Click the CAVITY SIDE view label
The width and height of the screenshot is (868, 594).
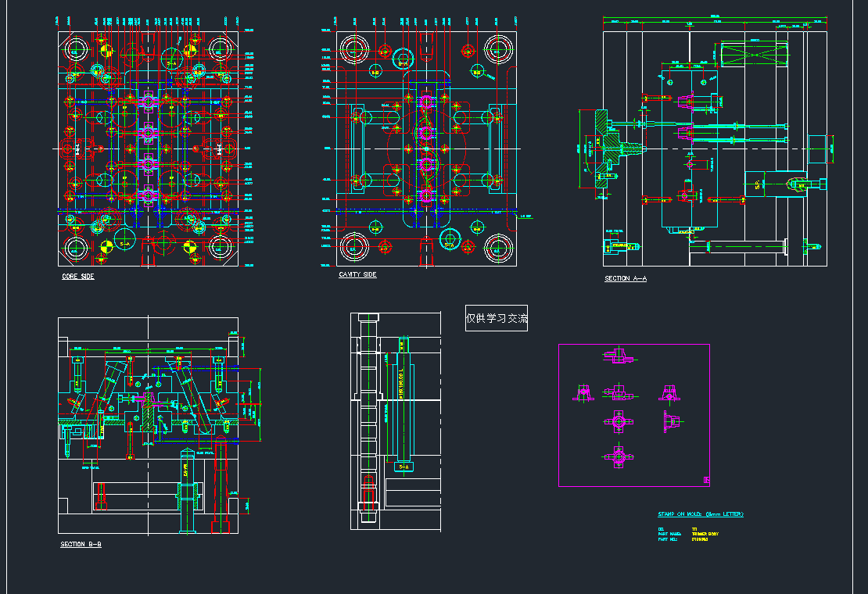coord(357,275)
